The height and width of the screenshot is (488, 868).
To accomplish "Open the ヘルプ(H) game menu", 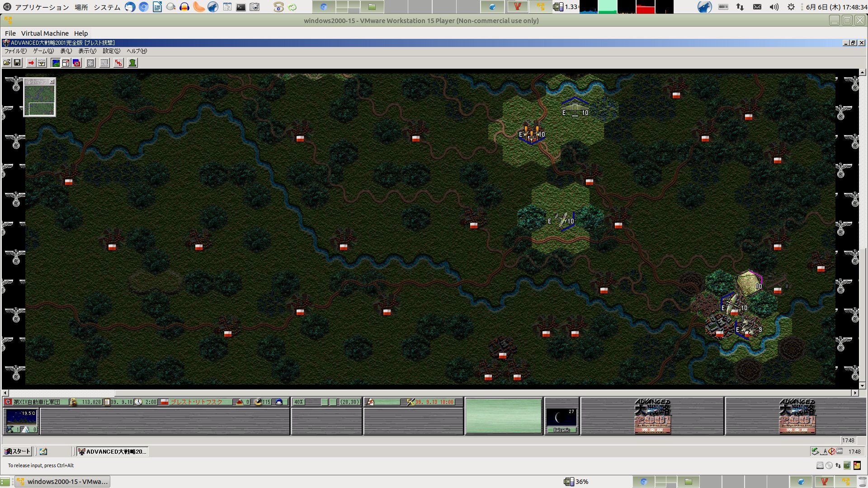I will point(137,51).
